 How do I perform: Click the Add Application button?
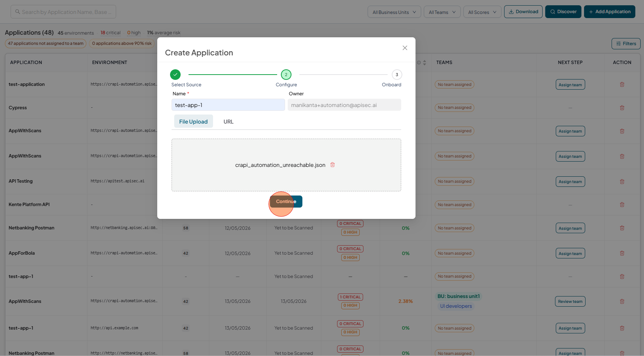coord(610,12)
